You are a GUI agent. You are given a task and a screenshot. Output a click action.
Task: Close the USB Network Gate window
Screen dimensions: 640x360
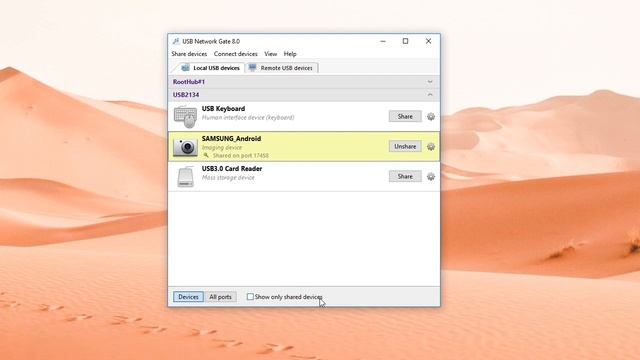click(428, 41)
